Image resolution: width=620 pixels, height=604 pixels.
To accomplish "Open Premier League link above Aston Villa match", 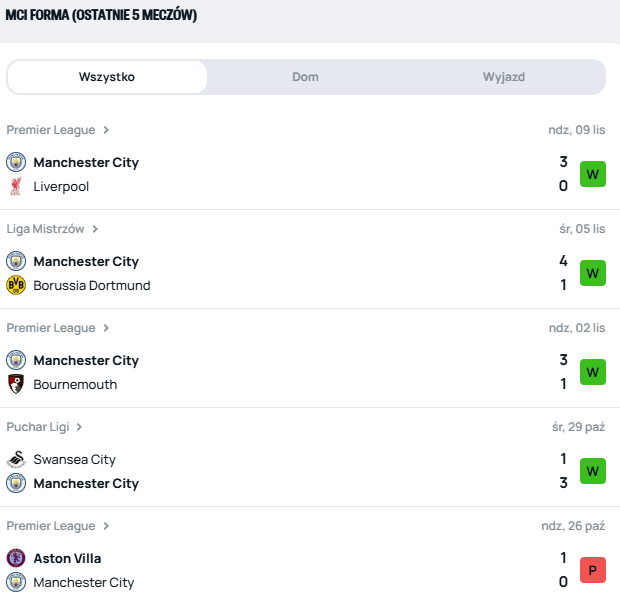I will [x=51, y=526].
